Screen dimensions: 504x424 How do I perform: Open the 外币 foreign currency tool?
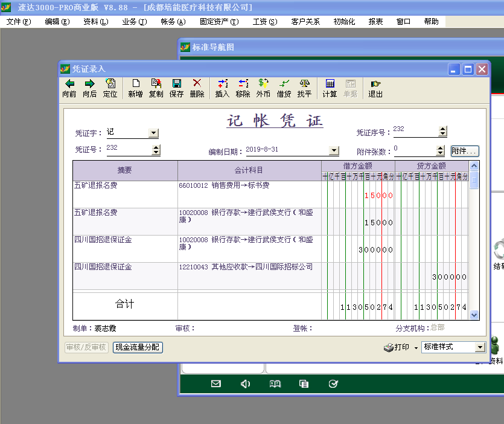(263, 84)
